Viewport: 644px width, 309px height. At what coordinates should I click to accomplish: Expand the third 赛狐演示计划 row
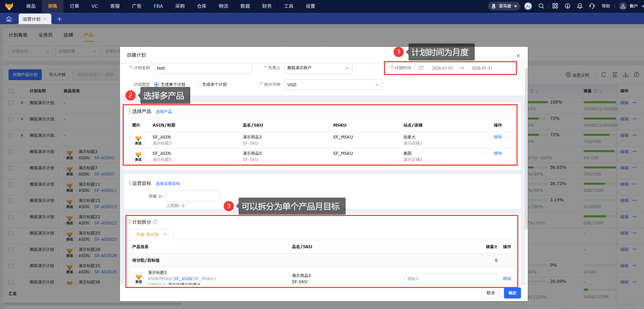tap(22, 135)
